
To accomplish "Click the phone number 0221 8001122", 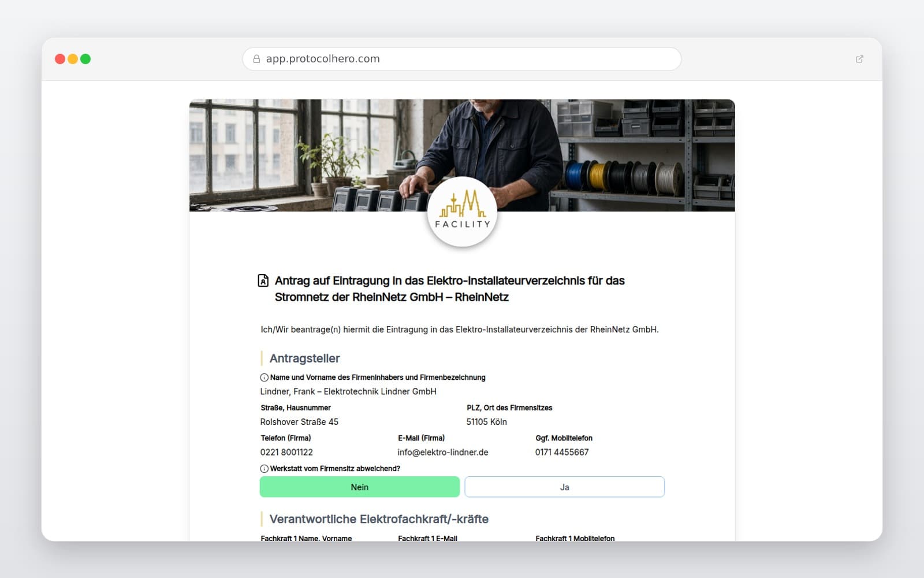I will (x=286, y=452).
